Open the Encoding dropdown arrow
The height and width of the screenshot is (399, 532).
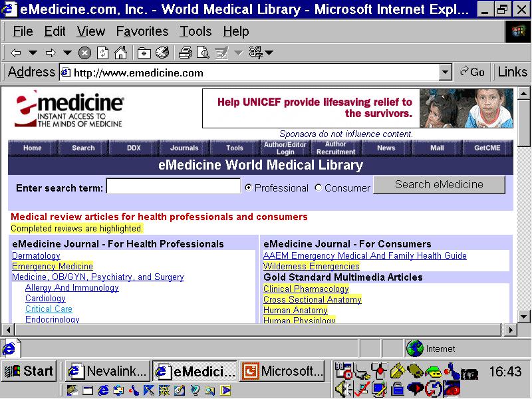[x=269, y=53]
